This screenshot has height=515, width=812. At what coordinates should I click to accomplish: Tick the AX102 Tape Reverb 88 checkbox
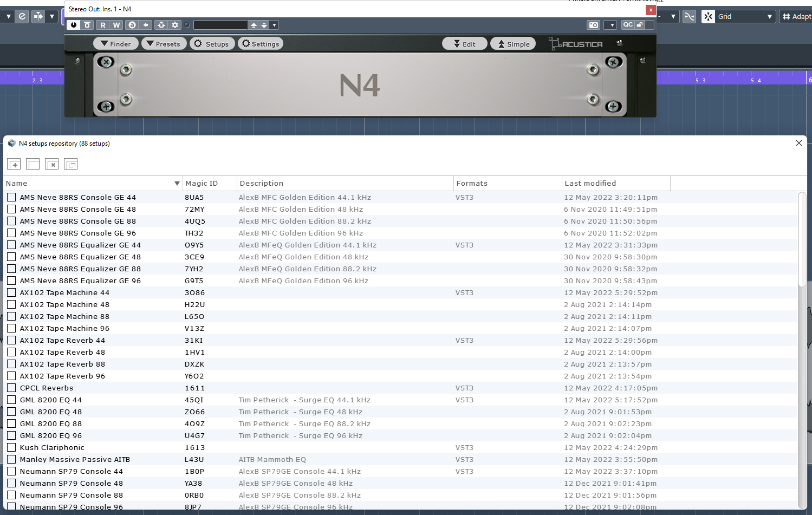tap(11, 364)
